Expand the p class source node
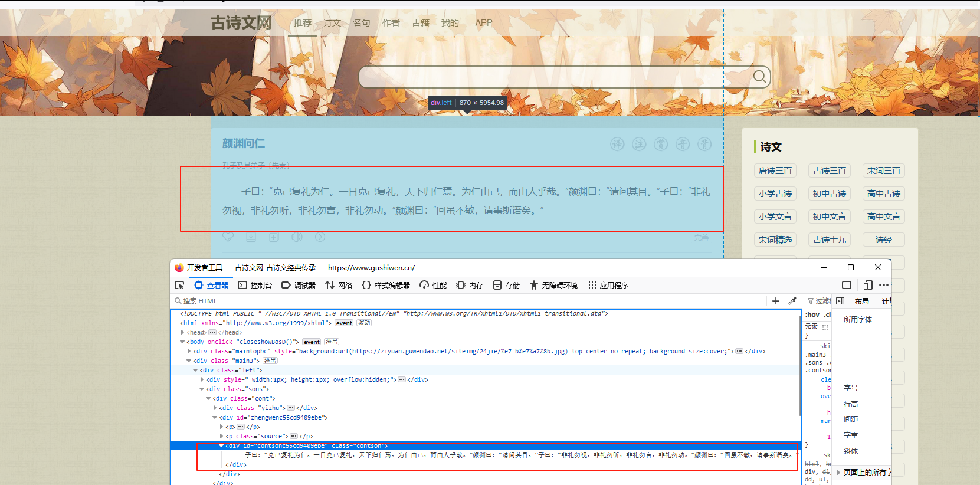Screen dimensions: 980x485 point(221,437)
